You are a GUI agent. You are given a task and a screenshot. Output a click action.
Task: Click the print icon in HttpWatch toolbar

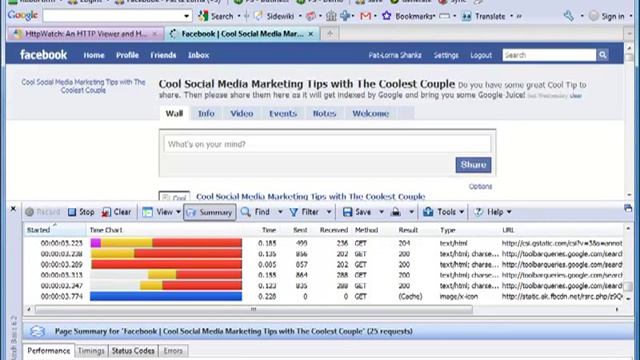(x=396, y=212)
